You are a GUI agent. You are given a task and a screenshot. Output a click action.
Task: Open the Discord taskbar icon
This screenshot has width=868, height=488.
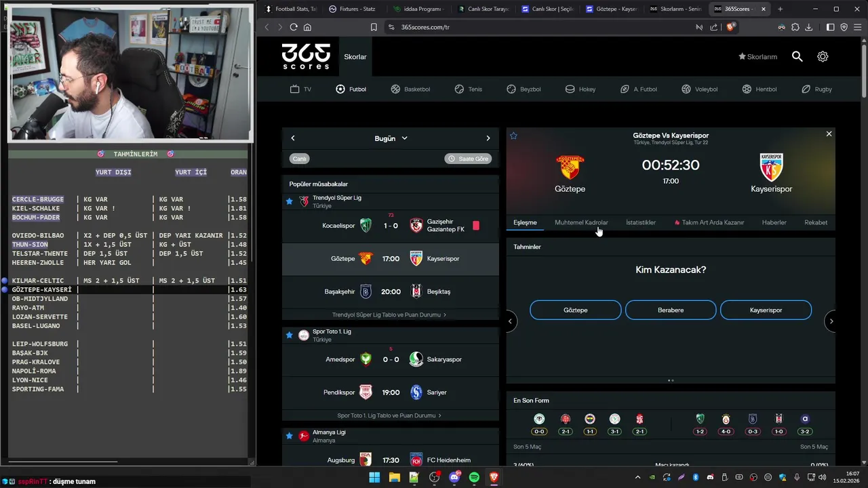(454, 477)
